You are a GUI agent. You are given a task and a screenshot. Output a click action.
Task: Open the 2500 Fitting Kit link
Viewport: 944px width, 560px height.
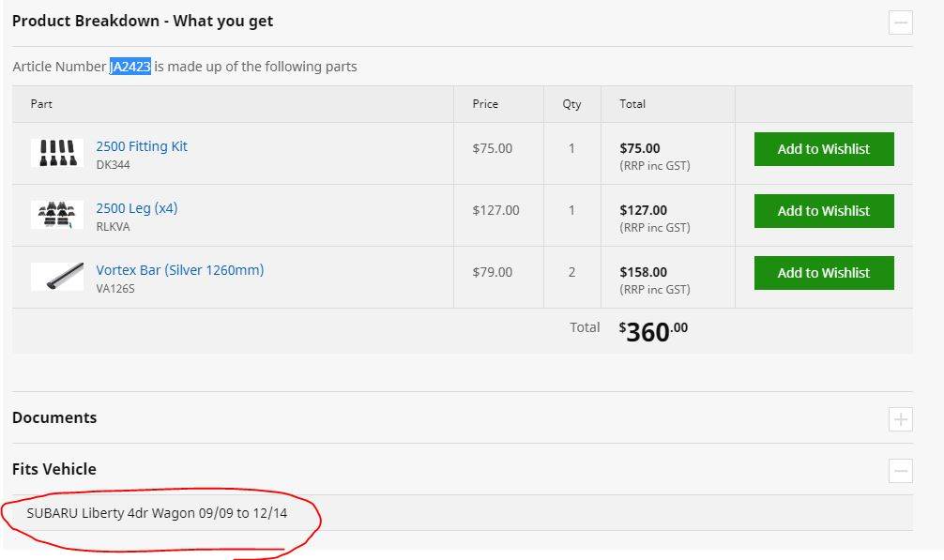pyautogui.click(x=142, y=146)
